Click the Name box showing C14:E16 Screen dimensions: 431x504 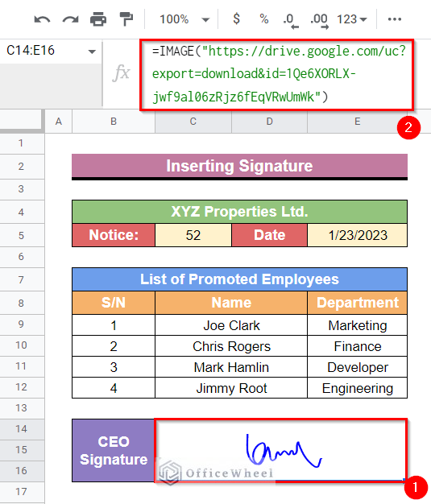pyautogui.click(x=50, y=51)
